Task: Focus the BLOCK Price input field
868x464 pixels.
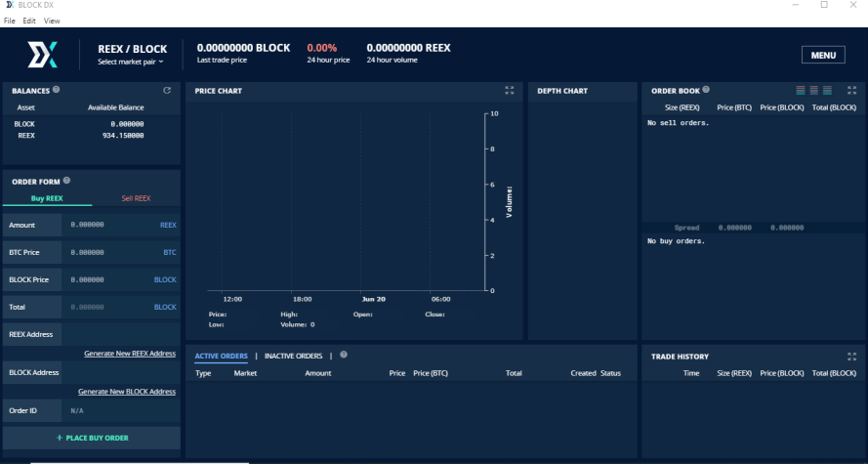Action: (x=121, y=279)
